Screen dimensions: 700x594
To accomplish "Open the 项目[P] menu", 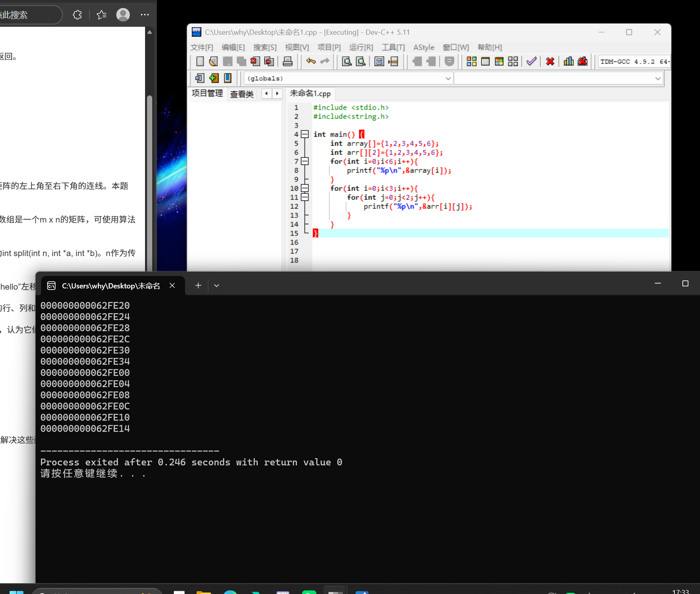I will (329, 48).
